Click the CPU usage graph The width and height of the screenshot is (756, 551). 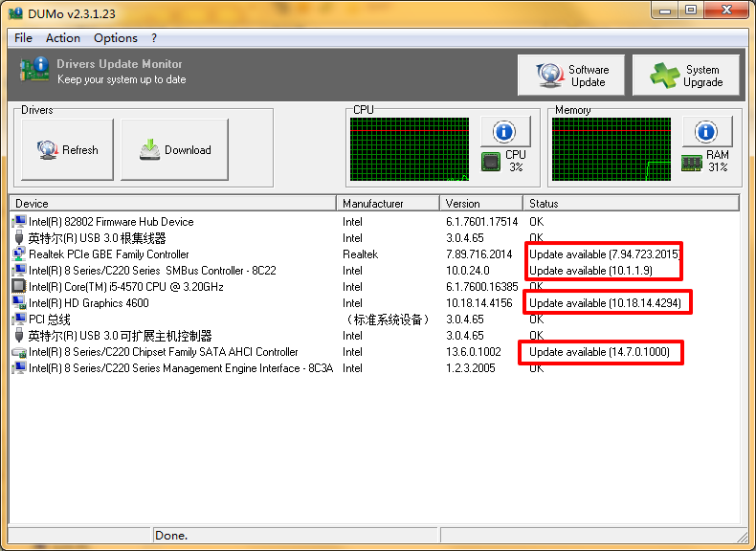pos(410,149)
